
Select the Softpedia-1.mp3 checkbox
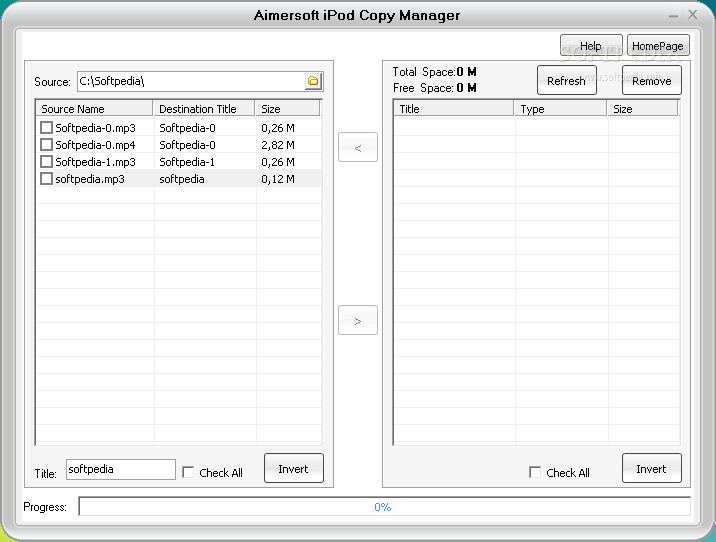coord(46,162)
